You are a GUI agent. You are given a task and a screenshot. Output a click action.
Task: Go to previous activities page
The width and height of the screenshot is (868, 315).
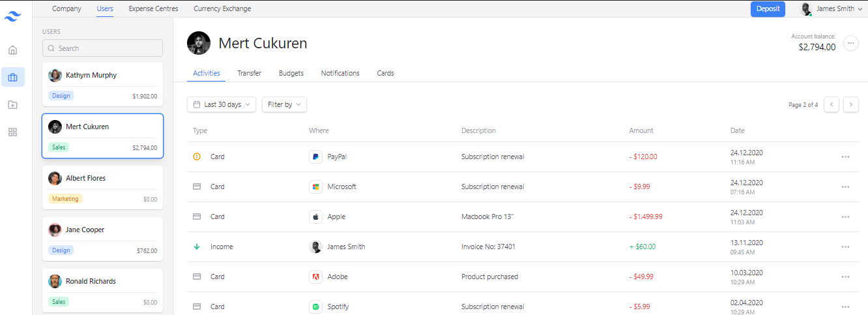point(832,104)
